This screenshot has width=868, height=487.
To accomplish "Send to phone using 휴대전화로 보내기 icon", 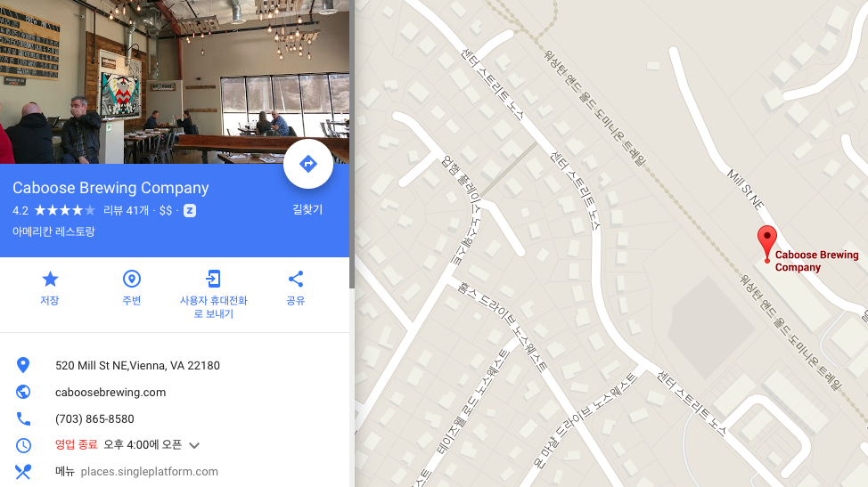I will (x=214, y=279).
